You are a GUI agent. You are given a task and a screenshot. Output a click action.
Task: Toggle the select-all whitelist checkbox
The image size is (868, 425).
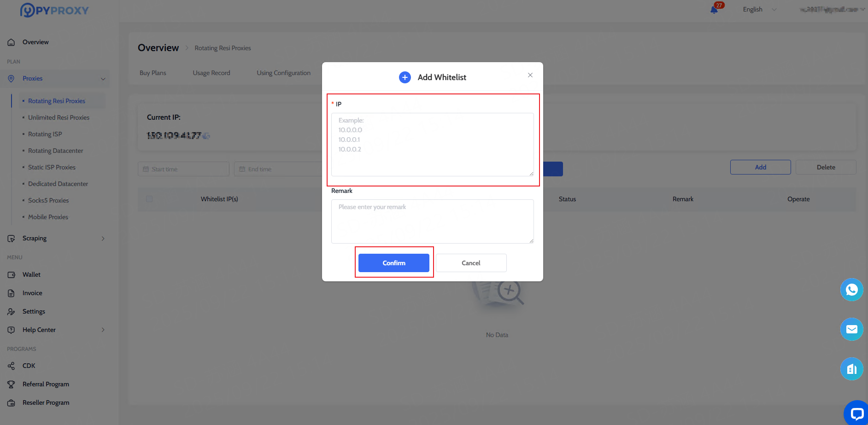(x=149, y=199)
